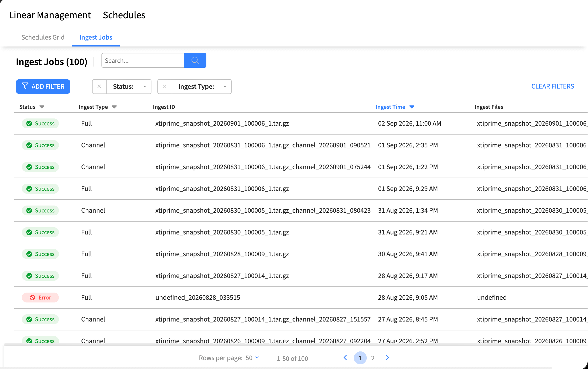Click the ingest time 02 Sep 2026, 11:00 AM

coord(410,123)
